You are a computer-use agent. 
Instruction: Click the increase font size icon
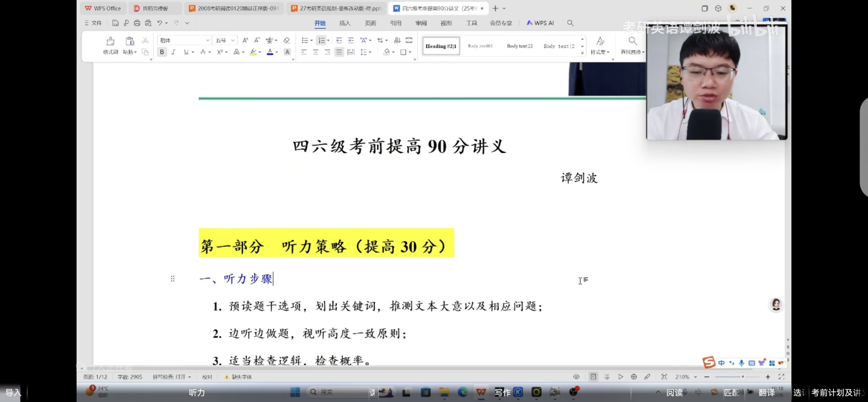tap(245, 41)
